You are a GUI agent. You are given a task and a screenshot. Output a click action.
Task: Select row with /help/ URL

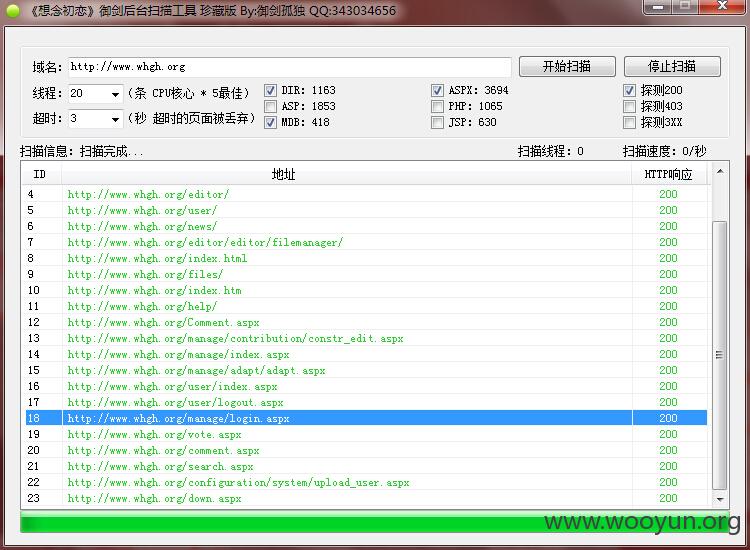pyautogui.click(x=366, y=306)
